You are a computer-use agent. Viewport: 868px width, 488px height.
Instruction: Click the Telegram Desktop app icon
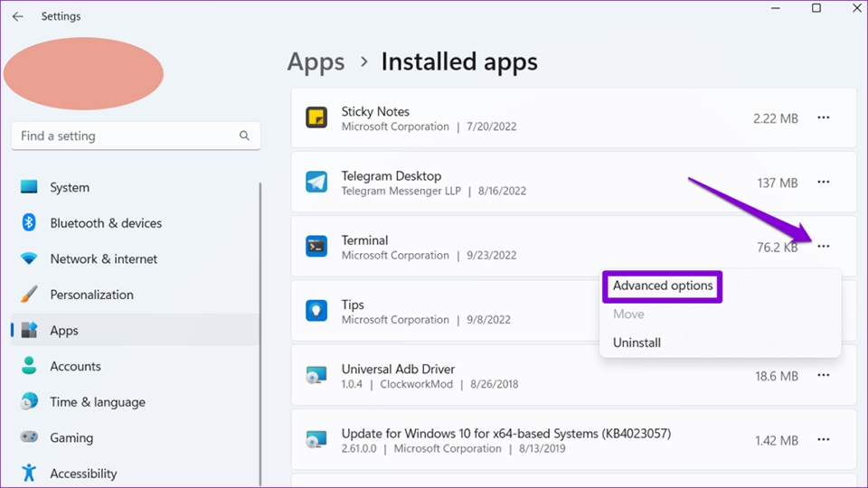(316, 182)
